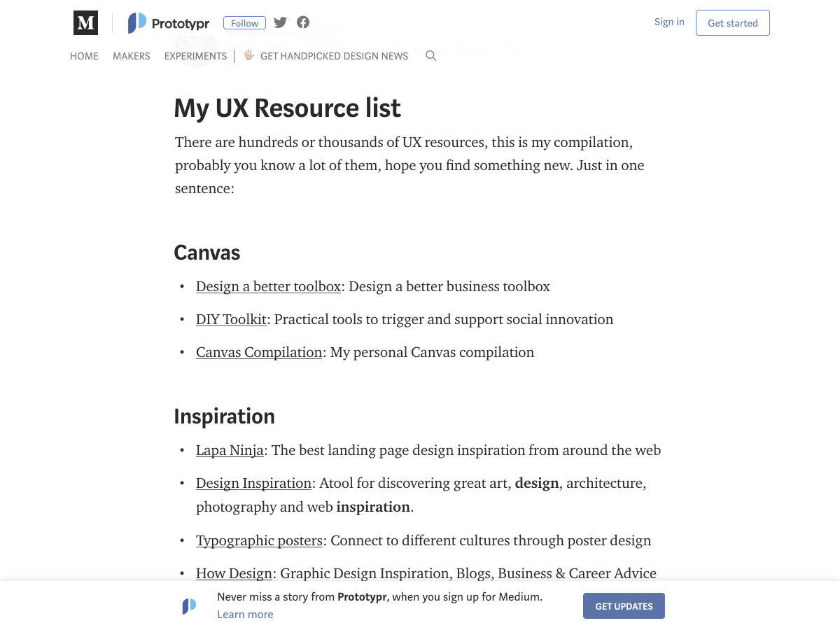The width and height of the screenshot is (840, 630).
Task: Click the Canvas section heading
Action: tap(207, 253)
